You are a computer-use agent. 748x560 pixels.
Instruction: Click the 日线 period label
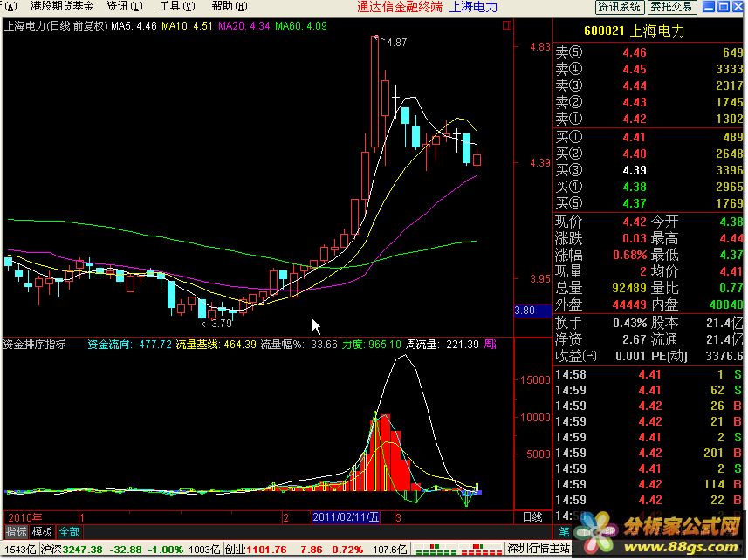(x=532, y=517)
